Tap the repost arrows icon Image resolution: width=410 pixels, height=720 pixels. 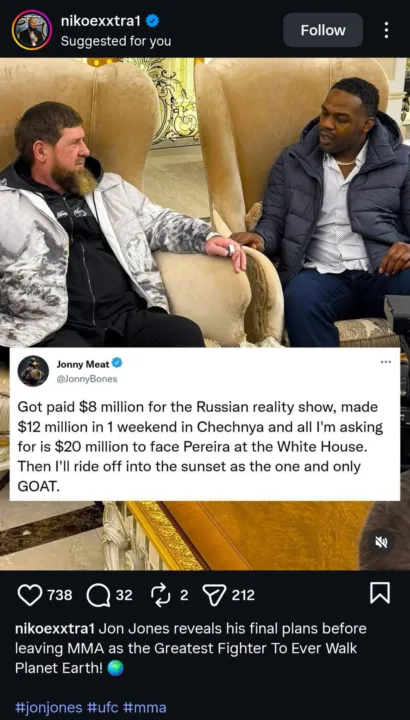[x=160, y=596]
